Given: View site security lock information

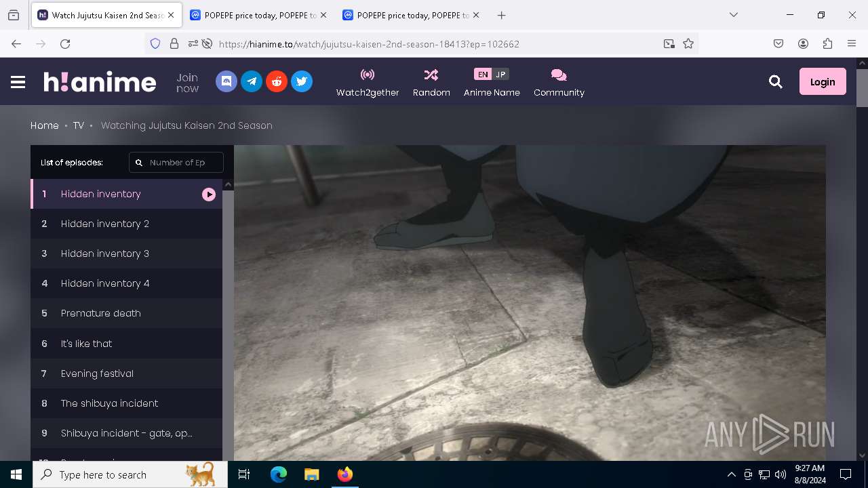Looking at the screenshot, I should point(174,43).
